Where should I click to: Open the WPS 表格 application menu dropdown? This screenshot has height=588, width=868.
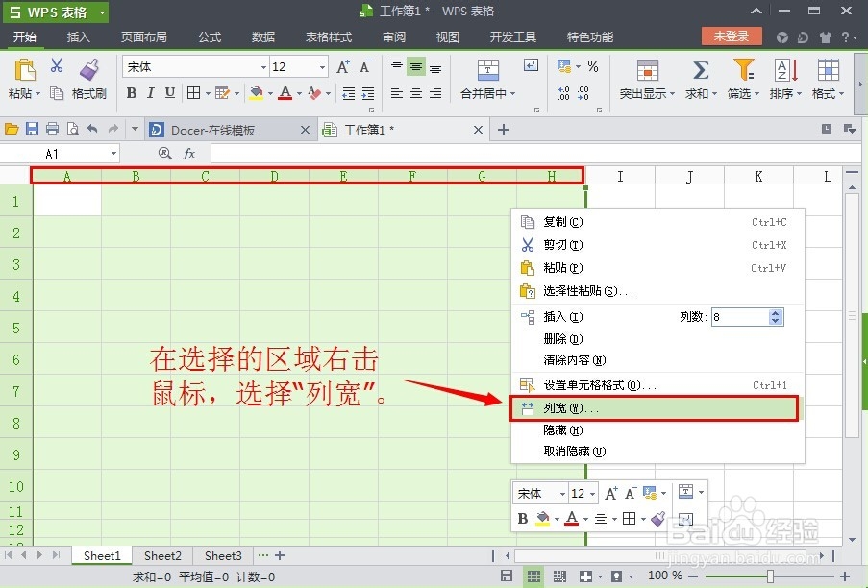[x=102, y=12]
